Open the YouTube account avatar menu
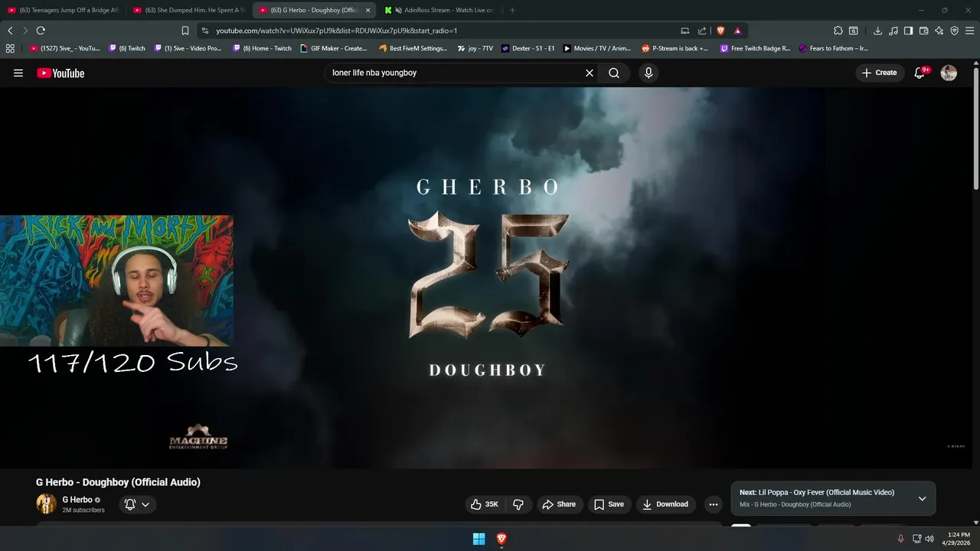Viewport: 980px width, 551px height. [x=949, y=73]
